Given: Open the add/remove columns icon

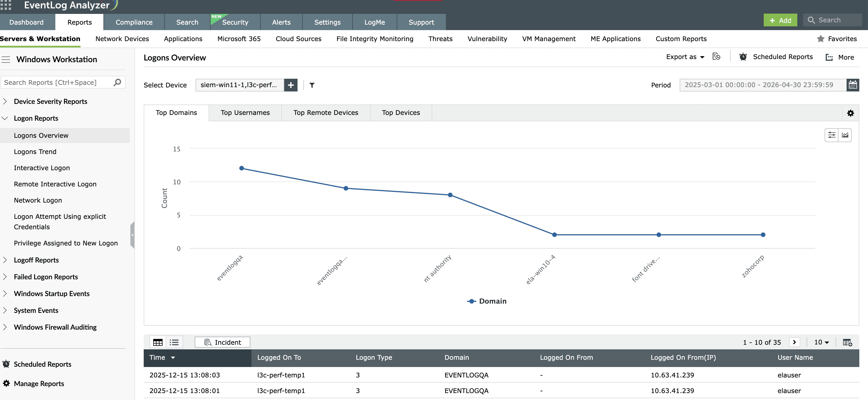Looking at the screenshot, I should 847,342.
